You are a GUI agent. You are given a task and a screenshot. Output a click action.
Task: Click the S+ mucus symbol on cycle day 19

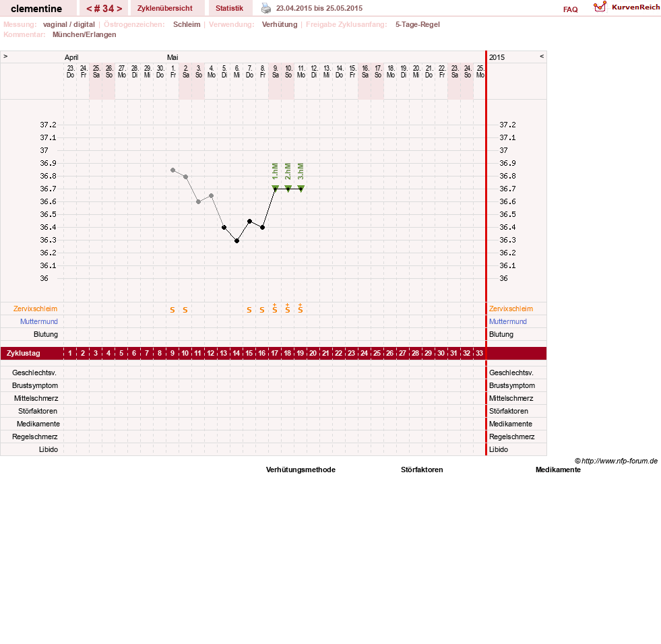pos(300,308)
